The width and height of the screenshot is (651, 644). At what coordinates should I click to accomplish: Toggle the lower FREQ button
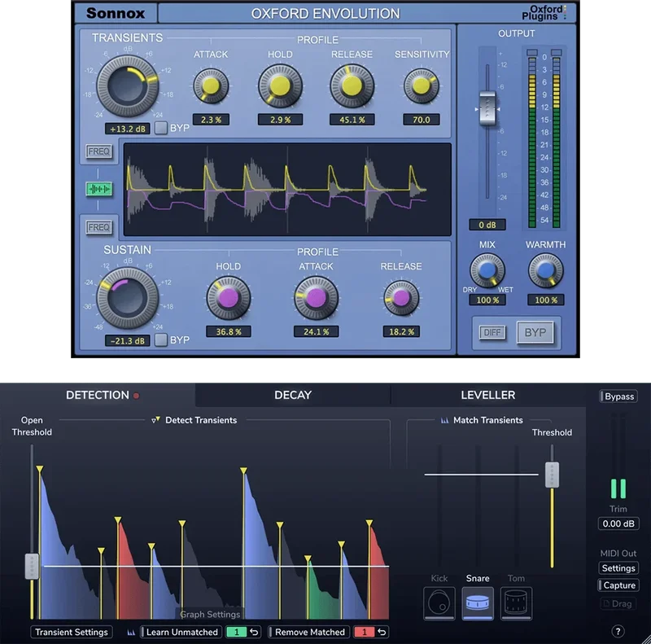[98, 227]
